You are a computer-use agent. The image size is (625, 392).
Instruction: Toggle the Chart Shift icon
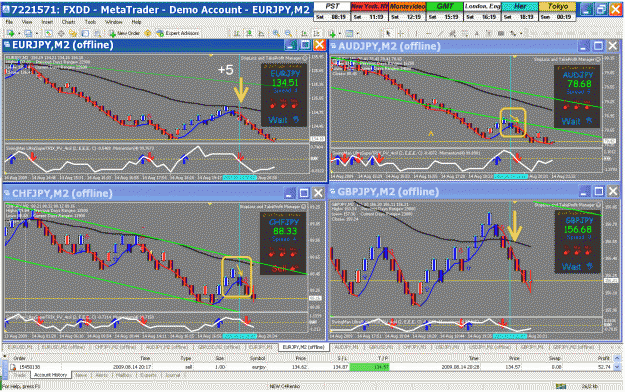point(317,33)
